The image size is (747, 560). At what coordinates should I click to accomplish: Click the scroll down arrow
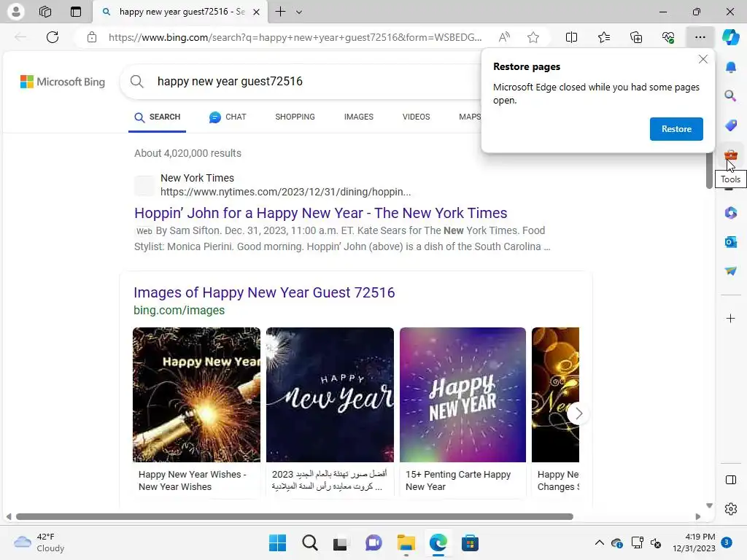pyautogui.click(x=709, y=506)
